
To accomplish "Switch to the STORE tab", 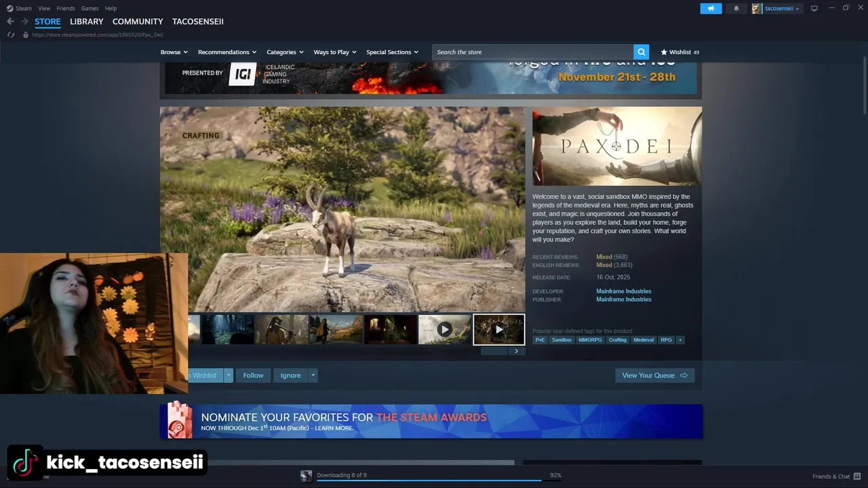I will tap(47, 22).
